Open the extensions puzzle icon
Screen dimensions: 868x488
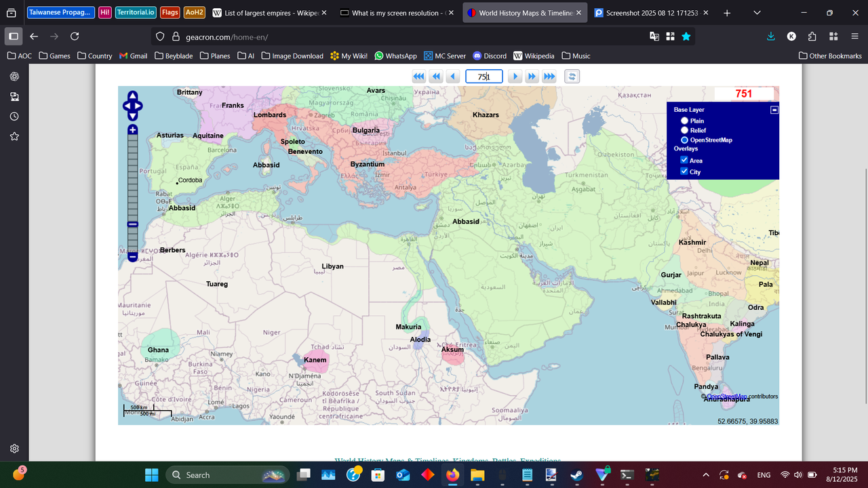812,37
